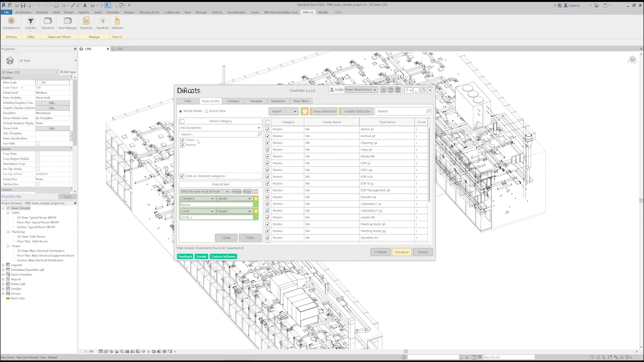The width and height of the screenshot is (644, 362).
Task: Select the Active View radio button
Action: click(x=207, y=111)
